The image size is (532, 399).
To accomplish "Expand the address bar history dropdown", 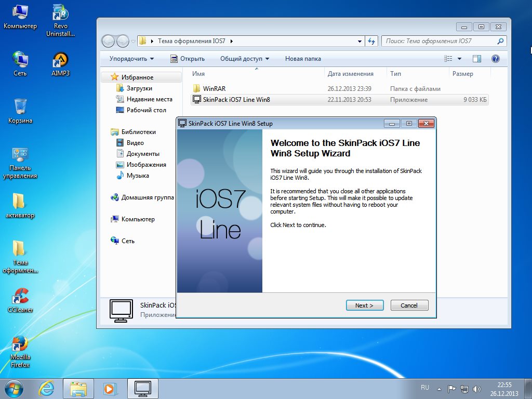I will 360,42.
